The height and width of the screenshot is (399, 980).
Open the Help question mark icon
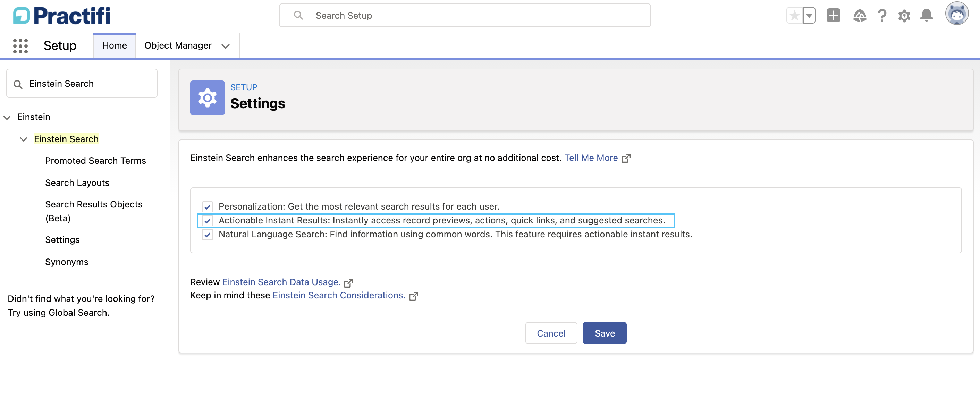tap(882, 16)
